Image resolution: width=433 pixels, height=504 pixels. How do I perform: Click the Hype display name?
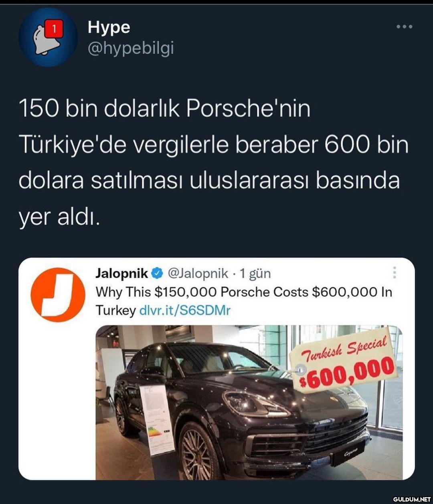(109, 27)
